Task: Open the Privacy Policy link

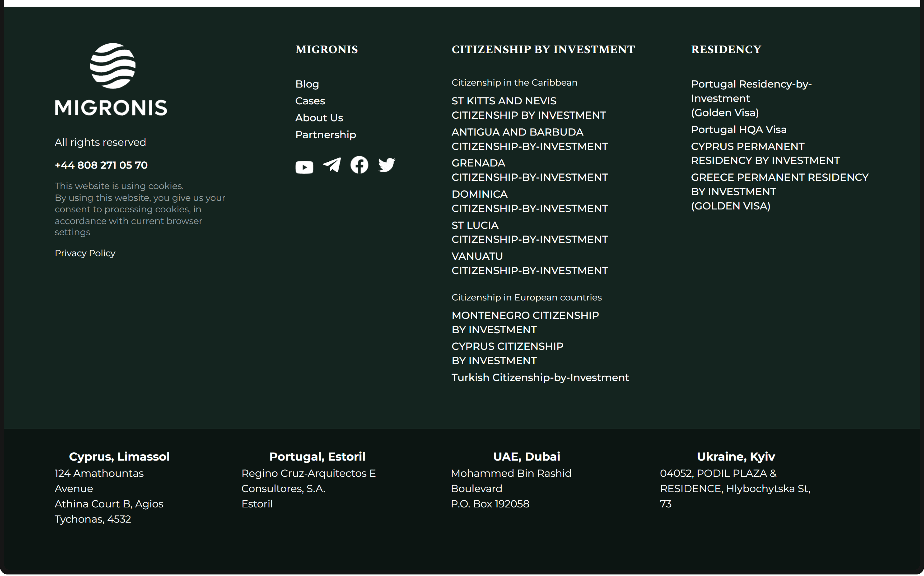Action: pos(85,253)
